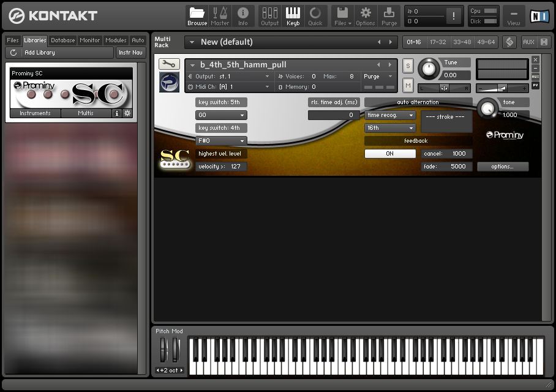Show the Info pane
The image size is (556, 392).
(243, 16)
